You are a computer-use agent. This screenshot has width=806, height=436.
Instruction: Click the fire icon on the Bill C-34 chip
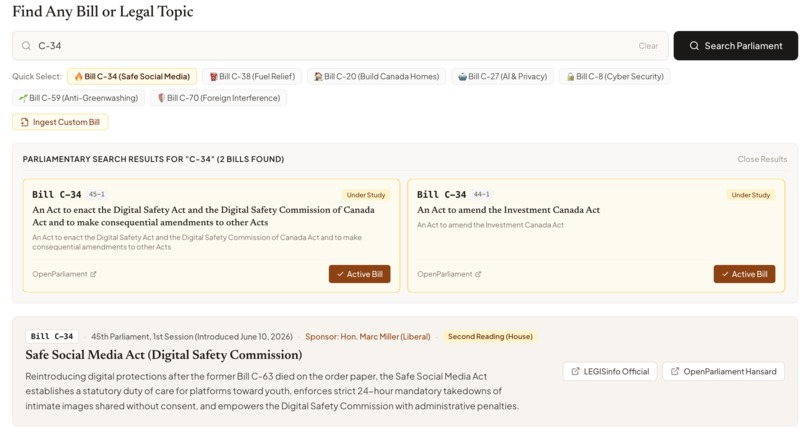pyautogui.click(x=78, y=77)
